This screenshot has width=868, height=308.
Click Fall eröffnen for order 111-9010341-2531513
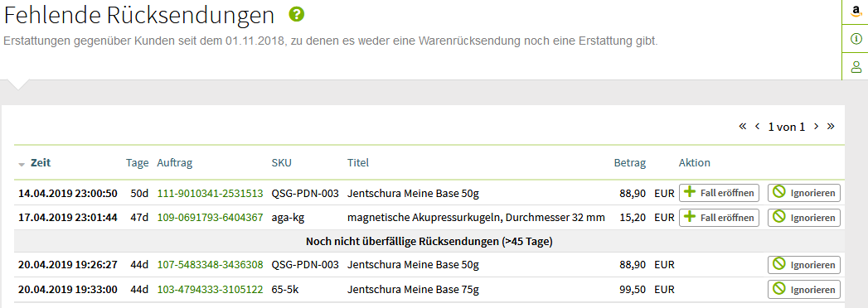(719, 193)
